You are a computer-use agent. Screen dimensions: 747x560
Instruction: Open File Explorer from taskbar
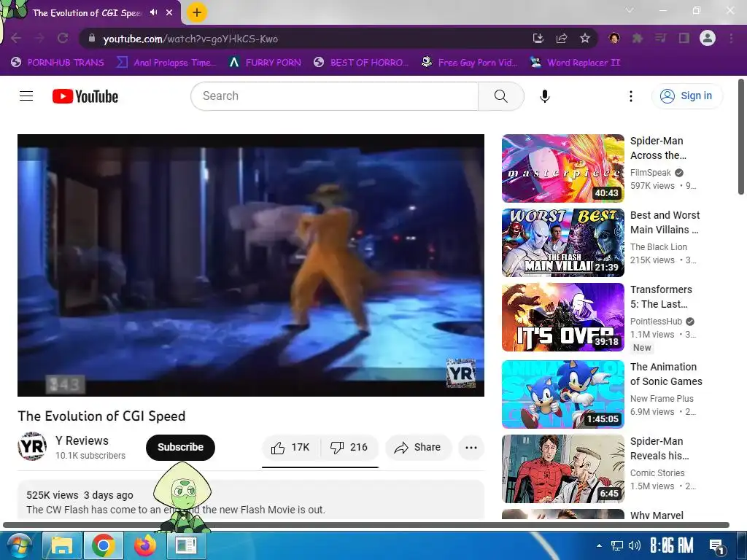click(62, 545)
